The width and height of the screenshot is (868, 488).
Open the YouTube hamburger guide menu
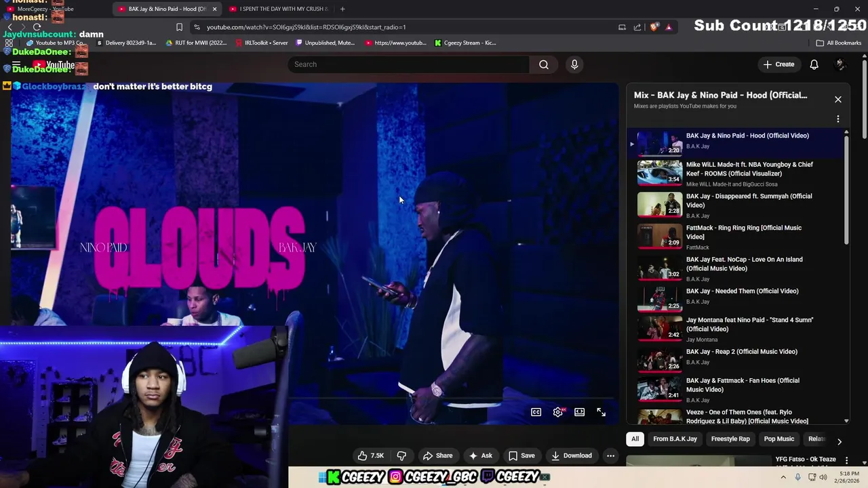(x=16, y=65)
